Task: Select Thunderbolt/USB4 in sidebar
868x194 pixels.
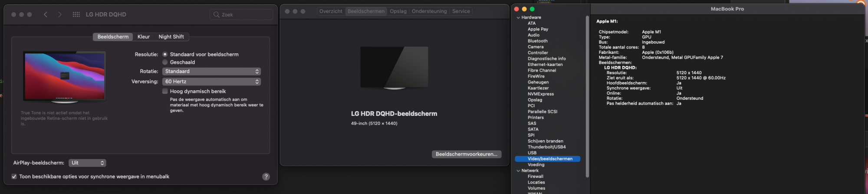Action: pyautogui.click(x=546, y=147)
